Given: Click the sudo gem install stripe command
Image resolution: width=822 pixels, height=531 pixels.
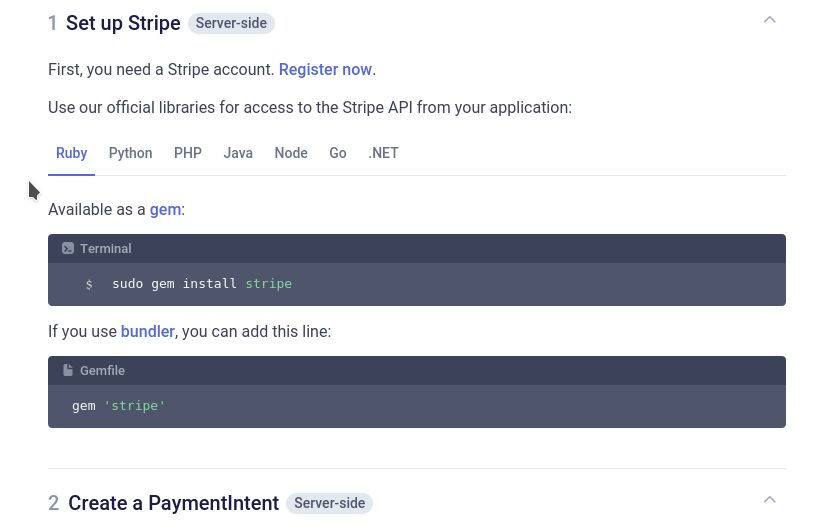Looking at the screenshot, I should [202, 284].
